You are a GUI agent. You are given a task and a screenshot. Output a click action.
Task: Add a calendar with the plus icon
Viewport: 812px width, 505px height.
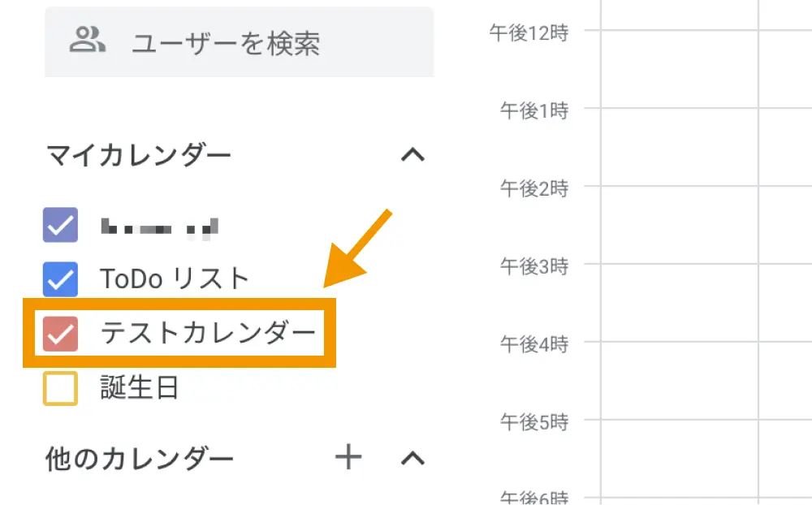348,458
